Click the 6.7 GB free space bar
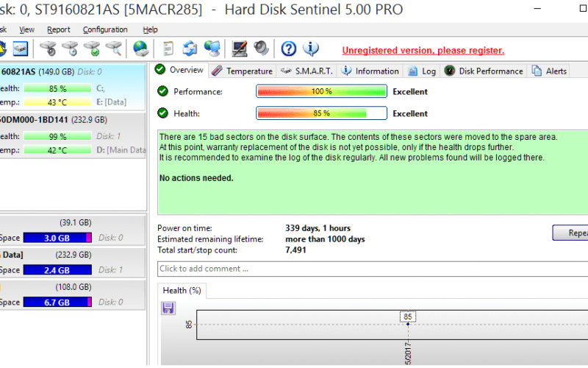 (x=57, y=302)
